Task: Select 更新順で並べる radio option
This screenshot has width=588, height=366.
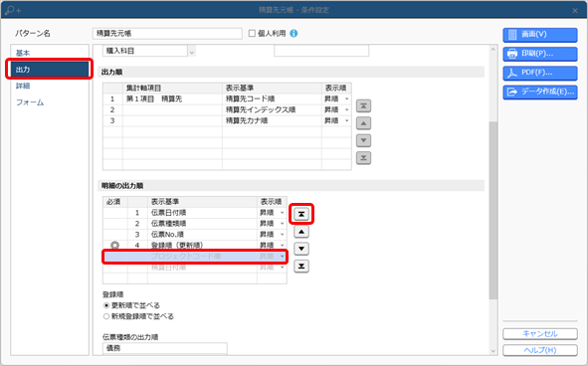Action: [106, 305]
